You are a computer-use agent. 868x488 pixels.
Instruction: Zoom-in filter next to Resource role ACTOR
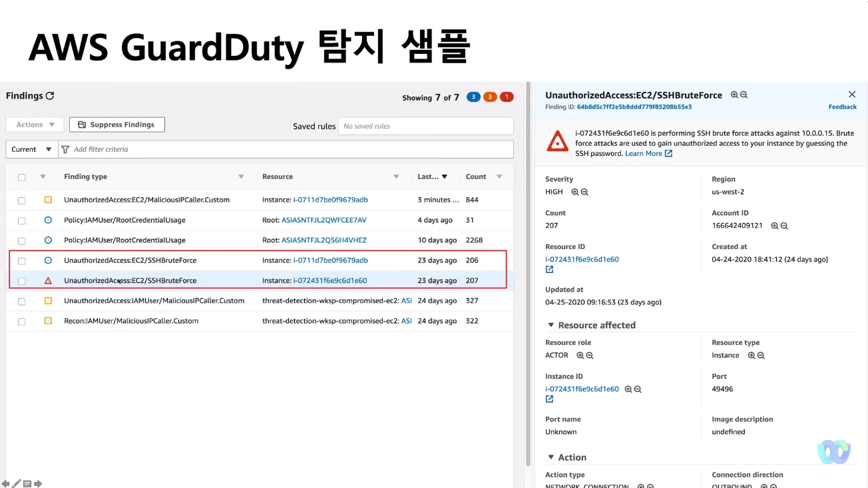[x=580, y=356]
